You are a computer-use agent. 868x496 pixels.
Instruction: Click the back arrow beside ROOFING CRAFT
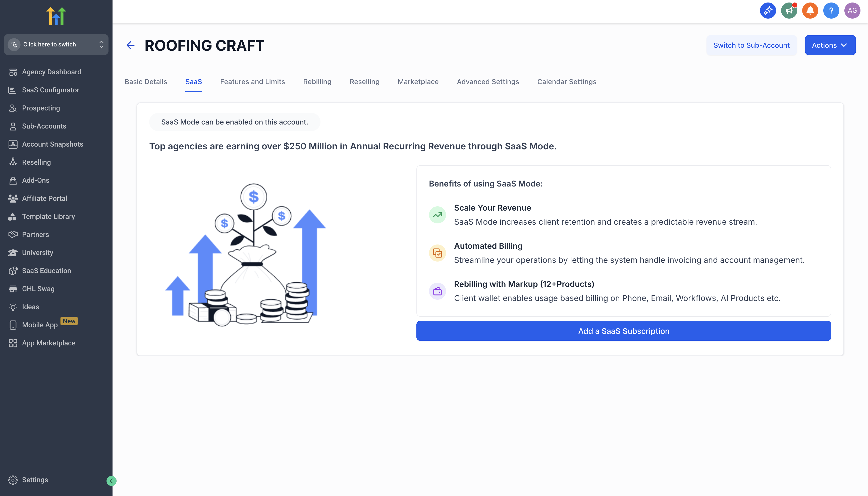(x=131, y=45)
